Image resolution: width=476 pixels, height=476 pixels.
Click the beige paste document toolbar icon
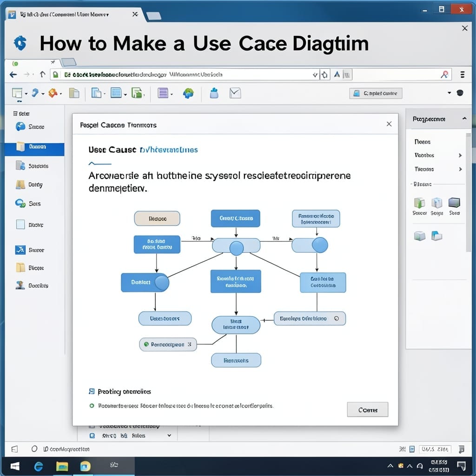pos(74,93)
